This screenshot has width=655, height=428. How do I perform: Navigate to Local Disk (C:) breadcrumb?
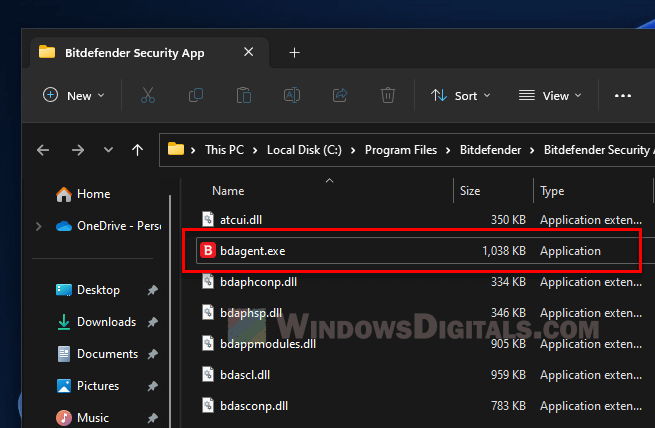click(304, 150)
